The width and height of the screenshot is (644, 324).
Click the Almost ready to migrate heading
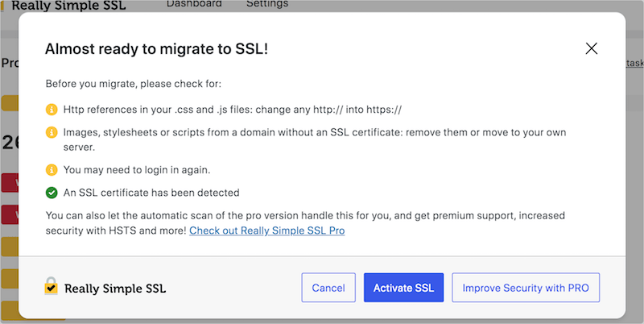(x=156, y=49)
